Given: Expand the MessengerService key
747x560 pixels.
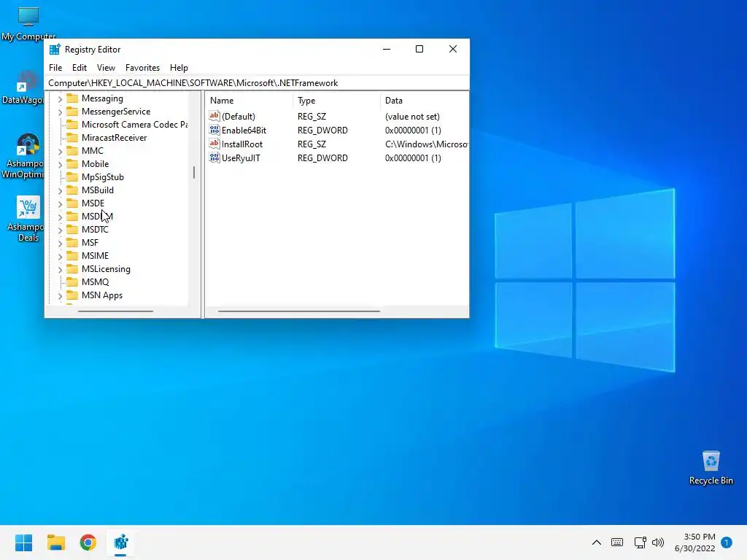Looking at the screenshot, I should [x=60, y=112].
